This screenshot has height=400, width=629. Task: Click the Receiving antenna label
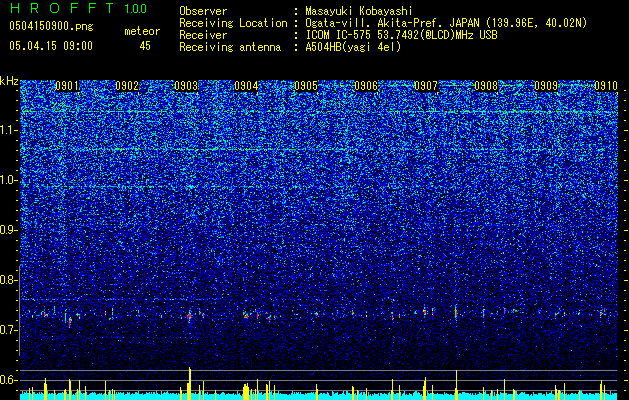230,47
